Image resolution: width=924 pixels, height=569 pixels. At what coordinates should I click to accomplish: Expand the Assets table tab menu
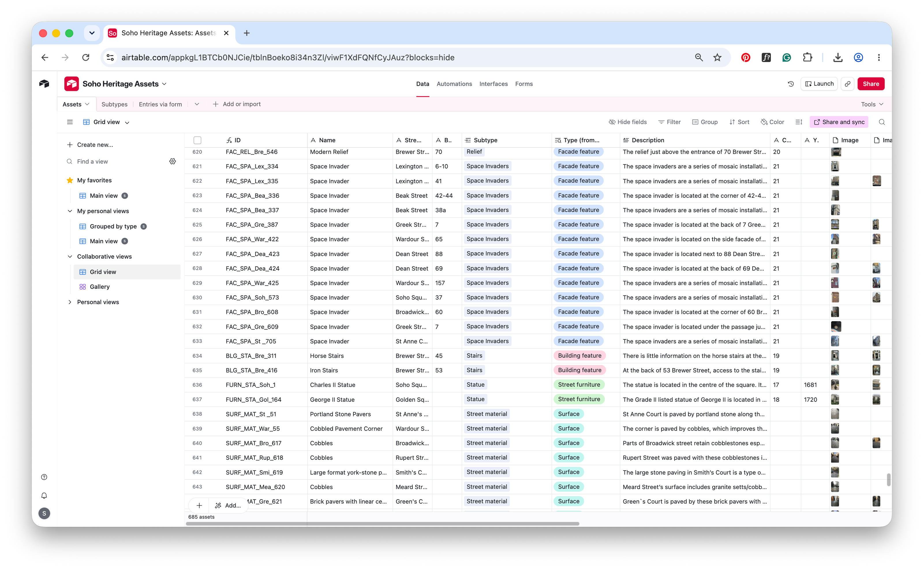pos(87,104)
